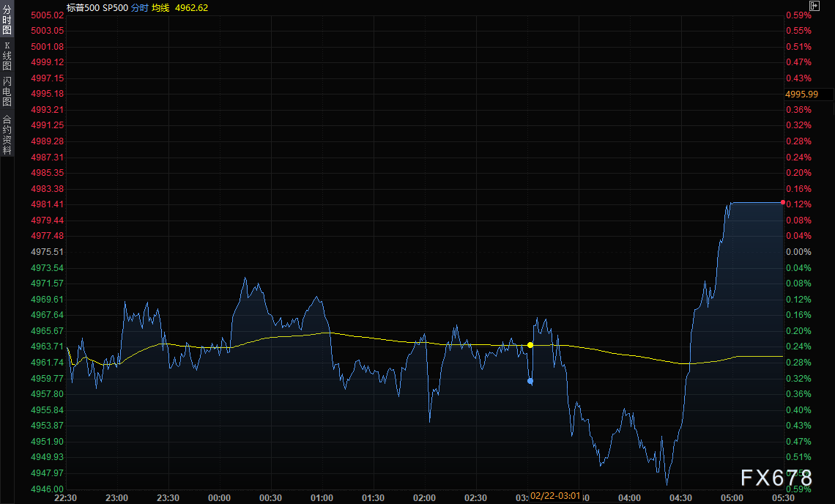Click the red latest-price dot at chart end
This screenshot has height=504, width=835.
[x=783, y=202]
